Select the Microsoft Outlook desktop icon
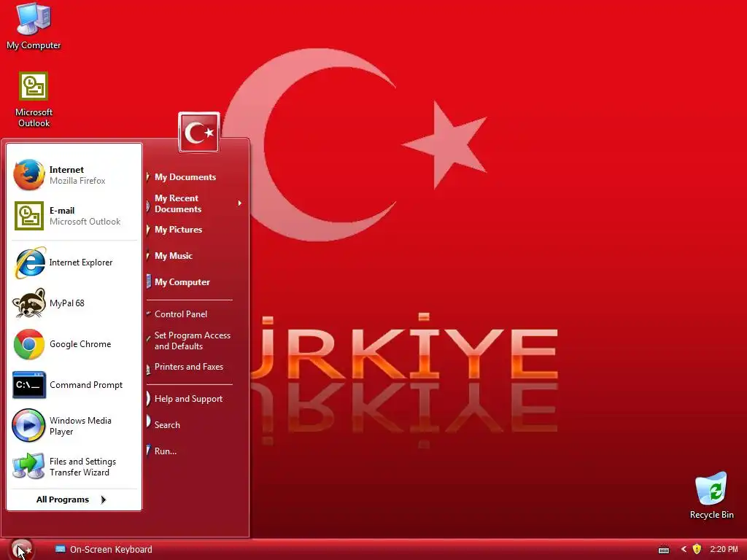Viewport: 747px width, 560px height. click(x=34, y=86)
